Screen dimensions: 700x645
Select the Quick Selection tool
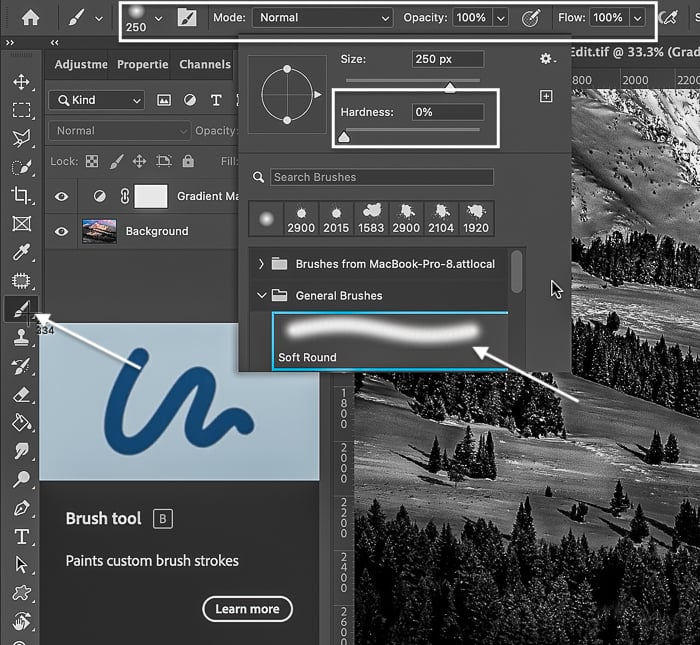[21, 167]
